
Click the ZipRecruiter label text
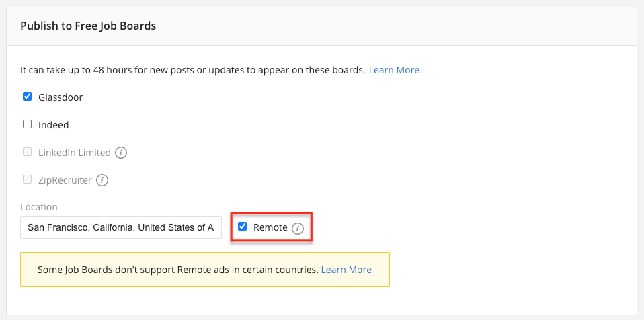pos(65,180)
